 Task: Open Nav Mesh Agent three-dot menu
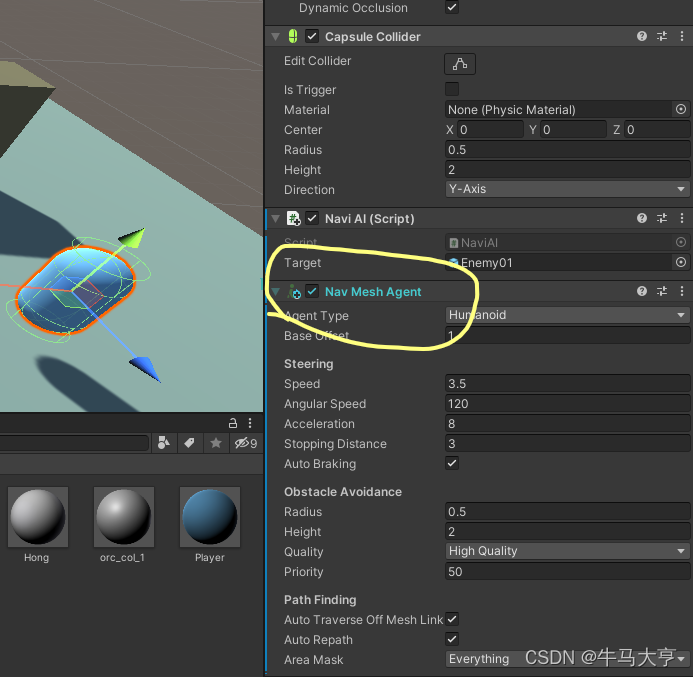(x=682, y=291)
